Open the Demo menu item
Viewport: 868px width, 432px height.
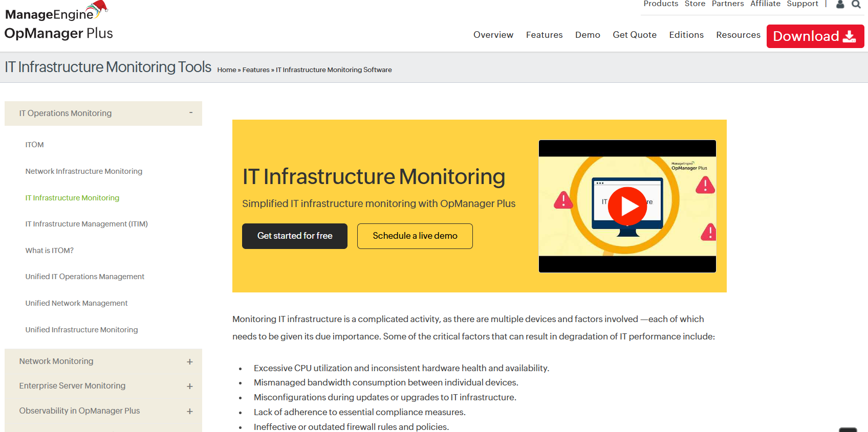[x=588, y=35]
